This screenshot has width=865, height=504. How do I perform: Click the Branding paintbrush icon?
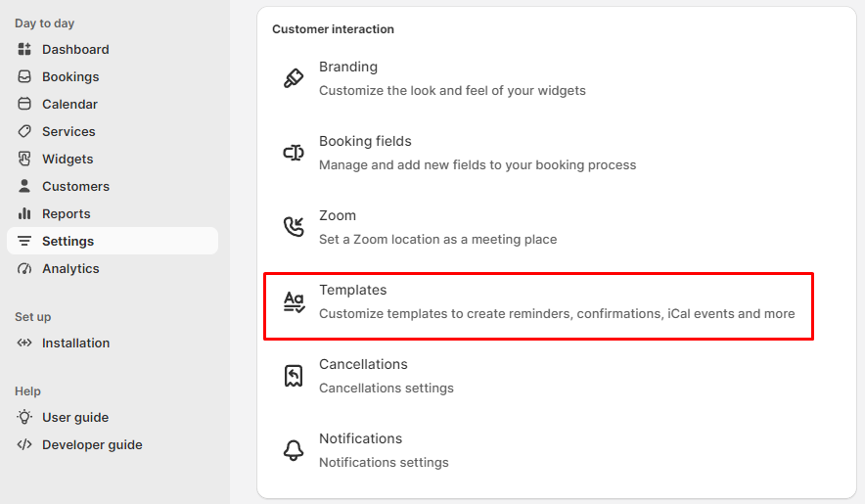point(294,78)
